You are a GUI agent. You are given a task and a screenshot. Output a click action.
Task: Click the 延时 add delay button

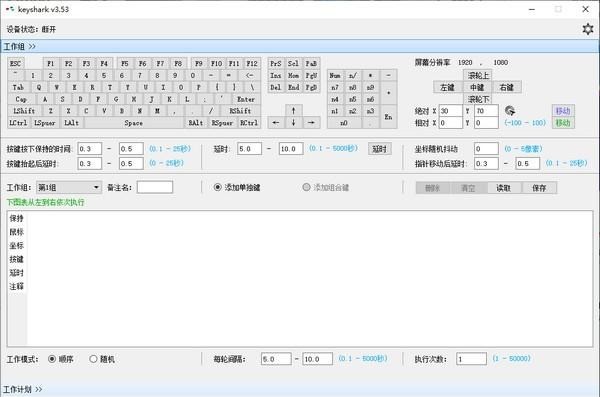click(x=380, y=149)
